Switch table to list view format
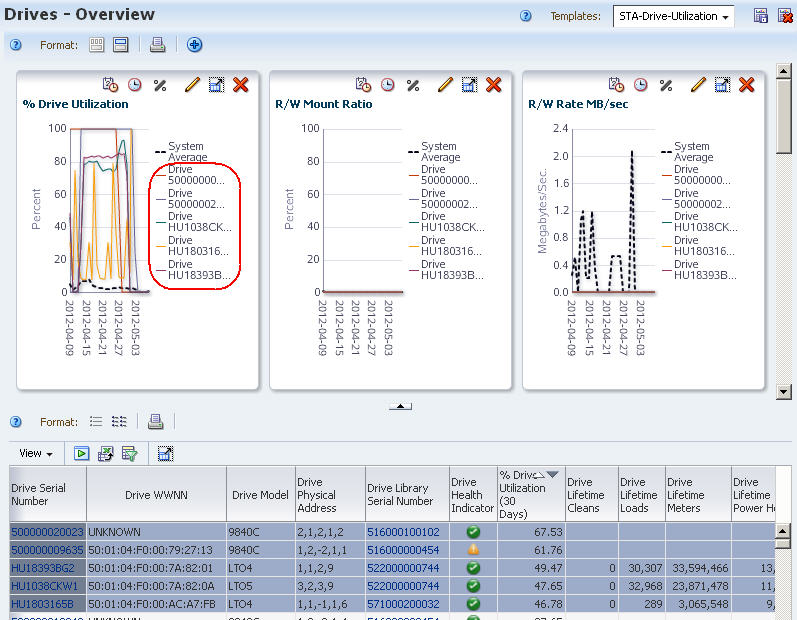The width and height of the screenshot is (797, 620). (96, 421)
